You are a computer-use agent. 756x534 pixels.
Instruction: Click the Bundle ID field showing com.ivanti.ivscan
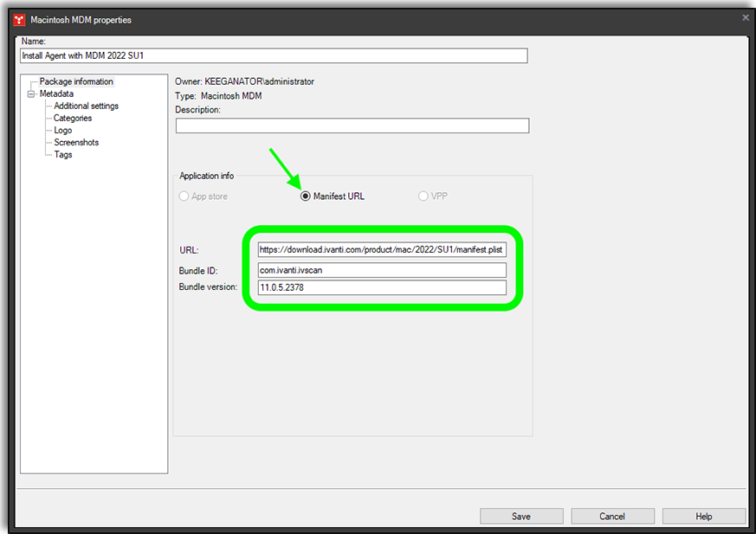tap(382, 269)
